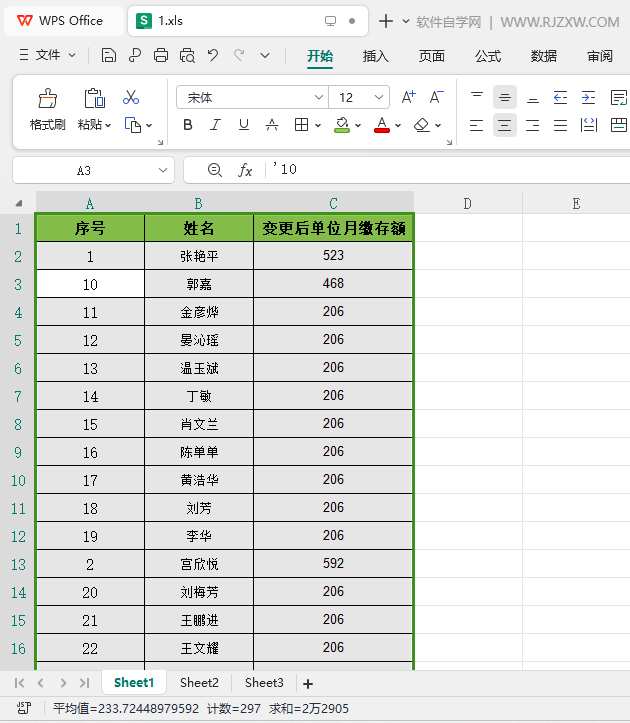Open a new document tab with plus
The height and width of the screenshot is (723, 630).
coord(386,21)
